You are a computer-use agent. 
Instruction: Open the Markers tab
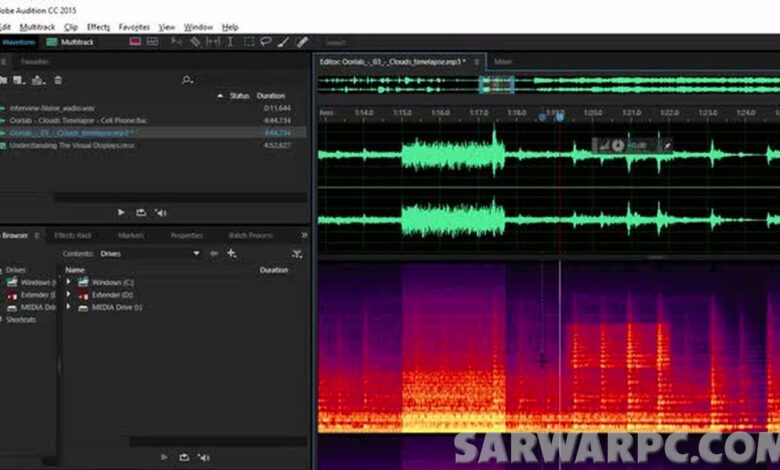pyautogui.click(x=131, y=235)
